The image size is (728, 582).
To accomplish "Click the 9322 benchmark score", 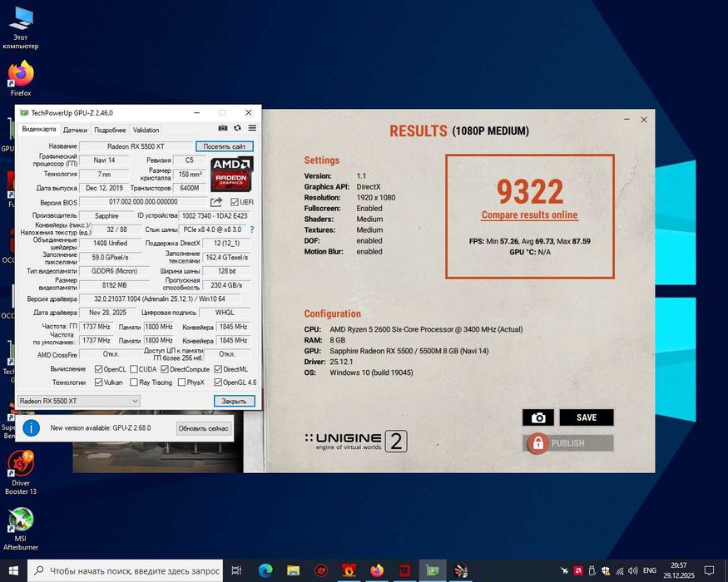I will point(530,191).
